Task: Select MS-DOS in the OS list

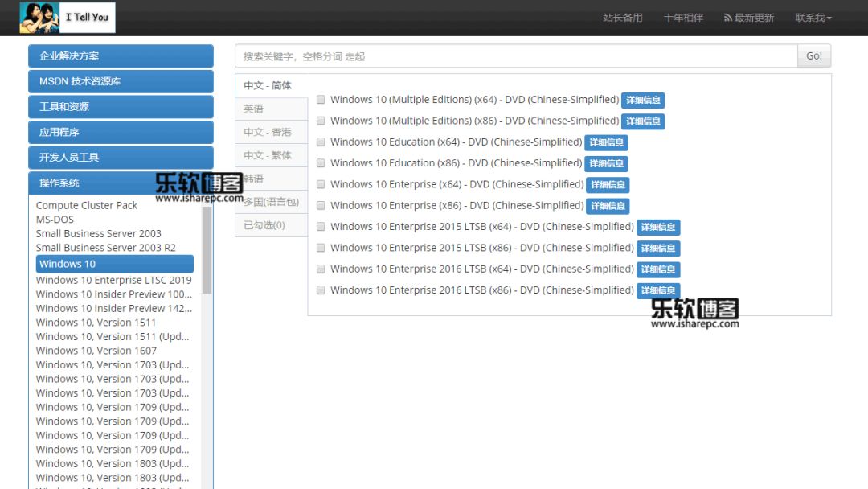Action: click(55, 220)
